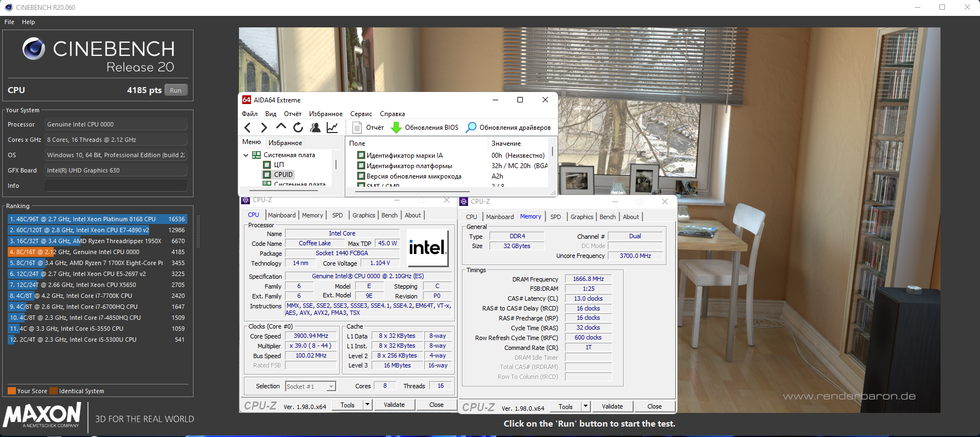Screen dimensions: 980x437
Task: Click the AIDA64 back navigation arrow
Action: tap(247, 128)
